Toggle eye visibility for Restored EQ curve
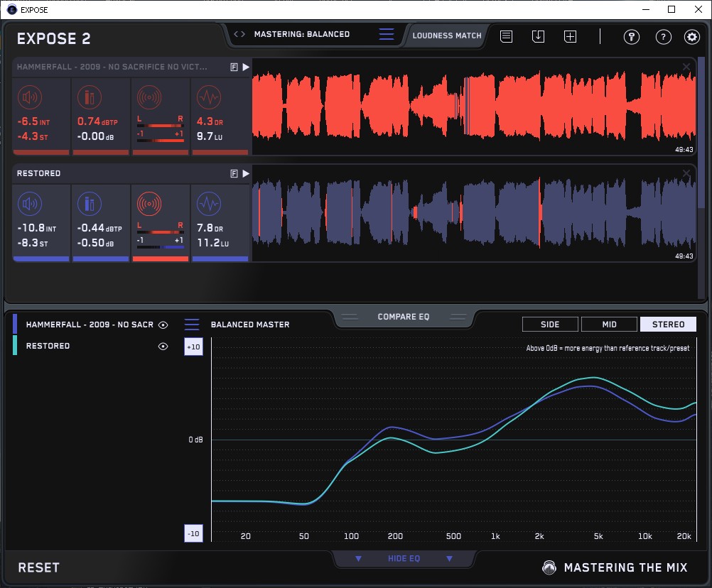 click(163, 346)
